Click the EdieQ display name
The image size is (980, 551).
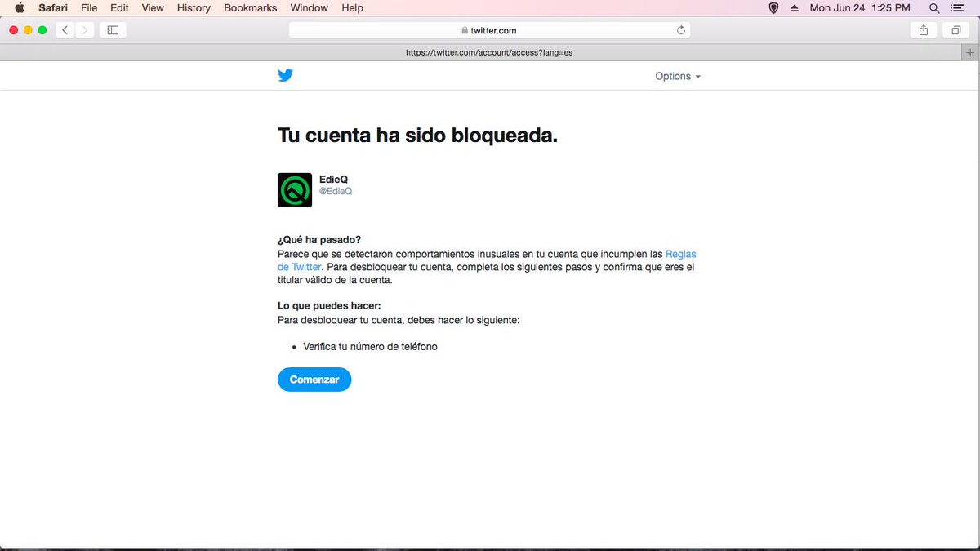334,180
